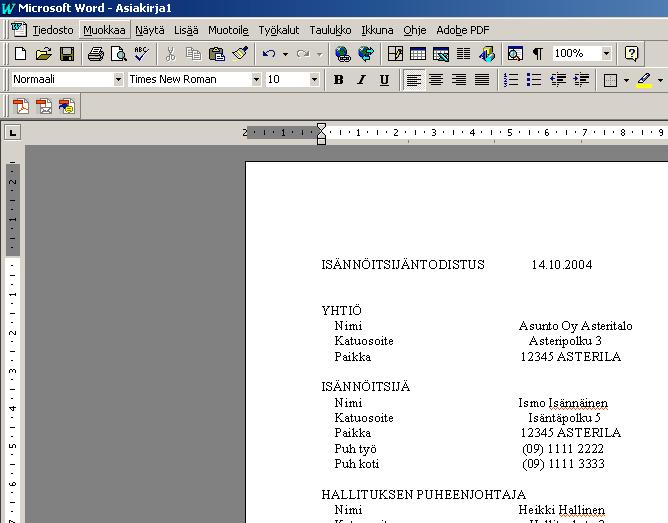
Task: Open Tables and Borders toolbar
Action: tap(395, 54)
